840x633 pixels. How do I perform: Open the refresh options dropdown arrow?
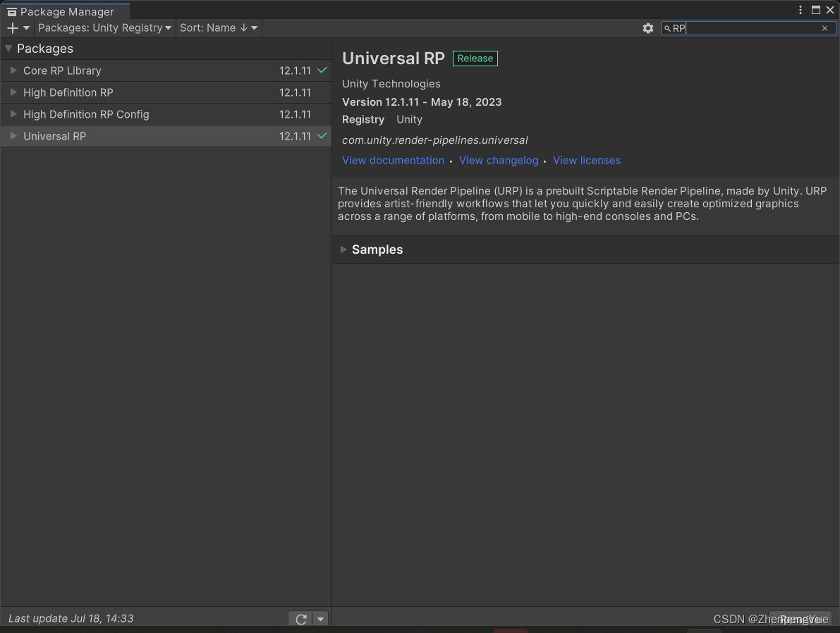[320, 619]
